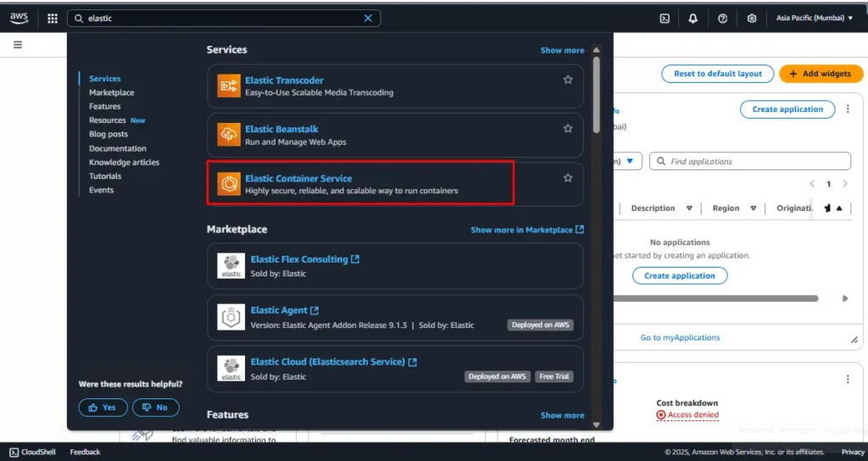Toggle the hamburger side navigation menu

tap(18, 45)
